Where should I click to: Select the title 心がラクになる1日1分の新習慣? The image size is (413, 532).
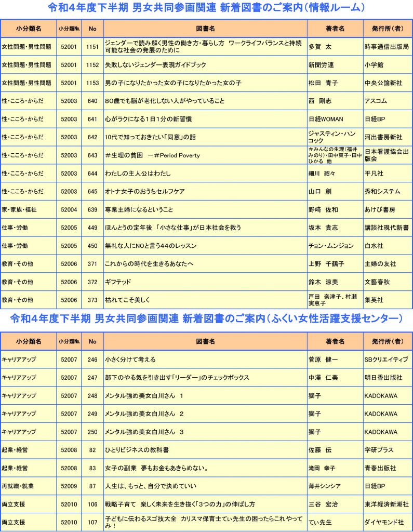click(148, 119)
